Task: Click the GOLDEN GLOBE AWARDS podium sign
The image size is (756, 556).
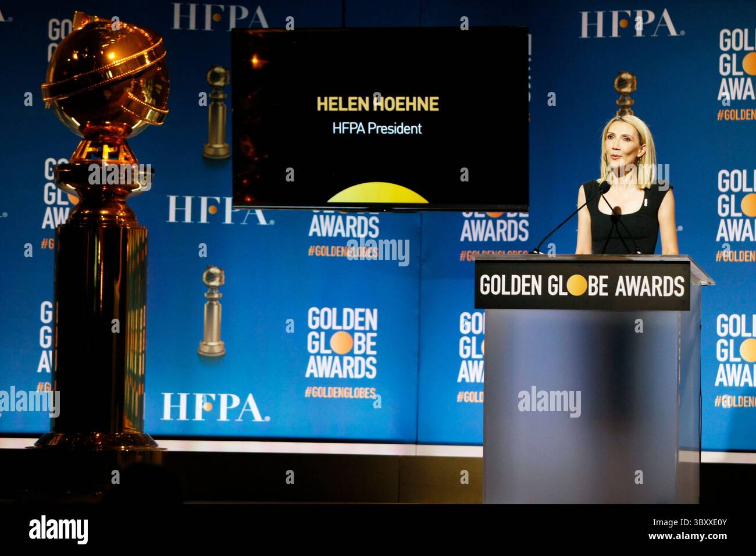Action: pyautogui.click(x=582, y=286)
